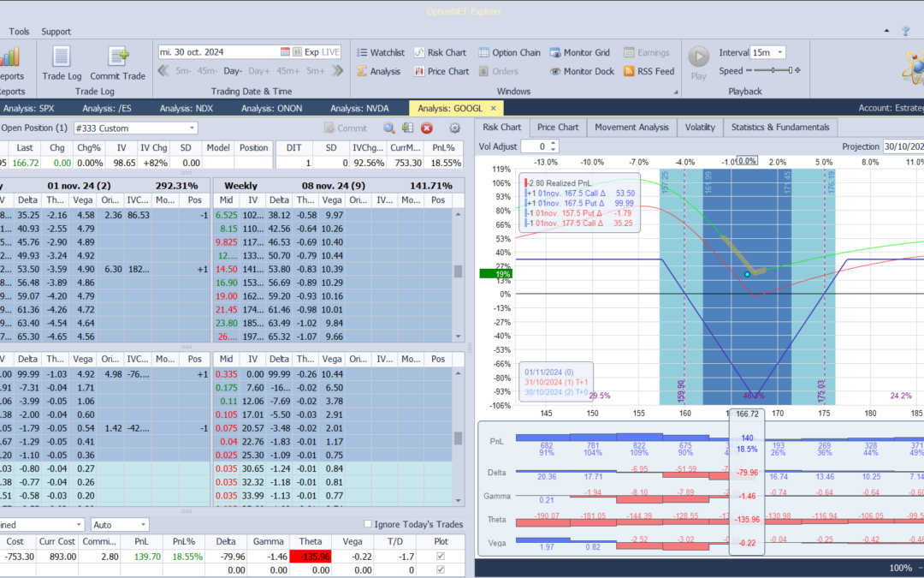This screenshot has height=578, width=924.
Task: Select the Price Chart sub-tab
Action: point(558,128)
